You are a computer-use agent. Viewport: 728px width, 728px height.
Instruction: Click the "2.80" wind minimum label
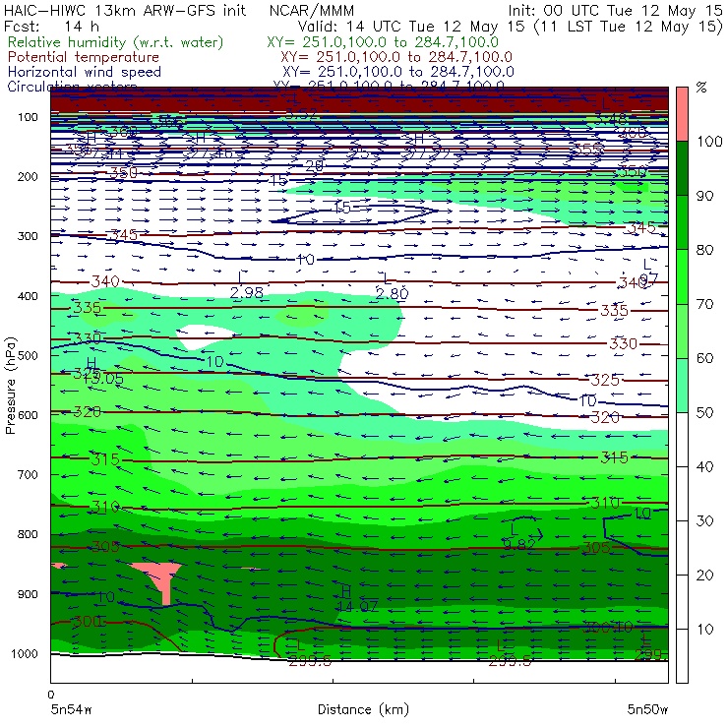[x=392, y=293]
